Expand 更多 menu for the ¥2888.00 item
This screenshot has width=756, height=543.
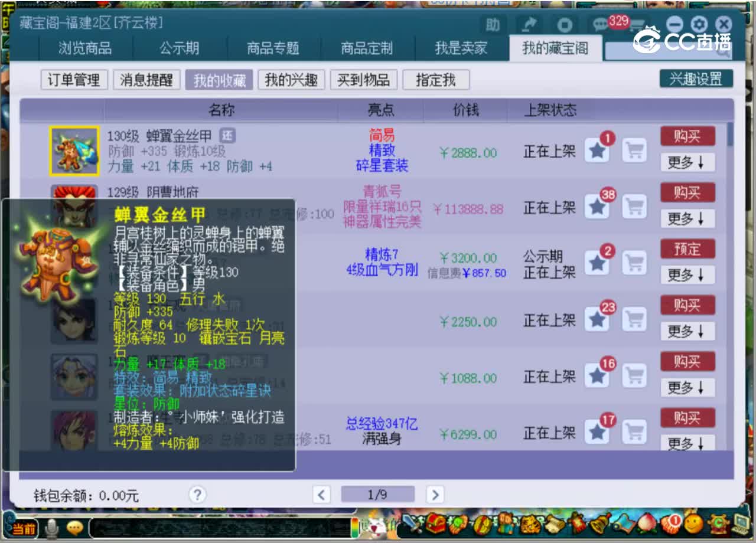pyautogui.click(x=687, y=162)
